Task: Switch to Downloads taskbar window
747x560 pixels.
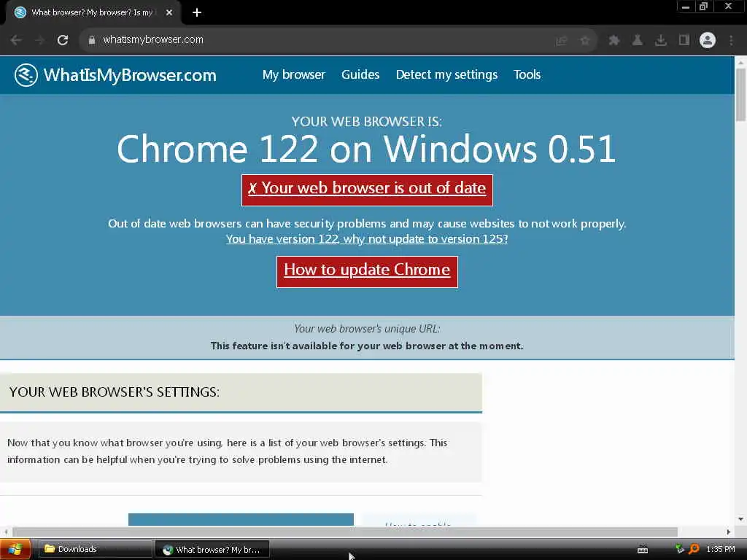Action: (x=94, y=550)
